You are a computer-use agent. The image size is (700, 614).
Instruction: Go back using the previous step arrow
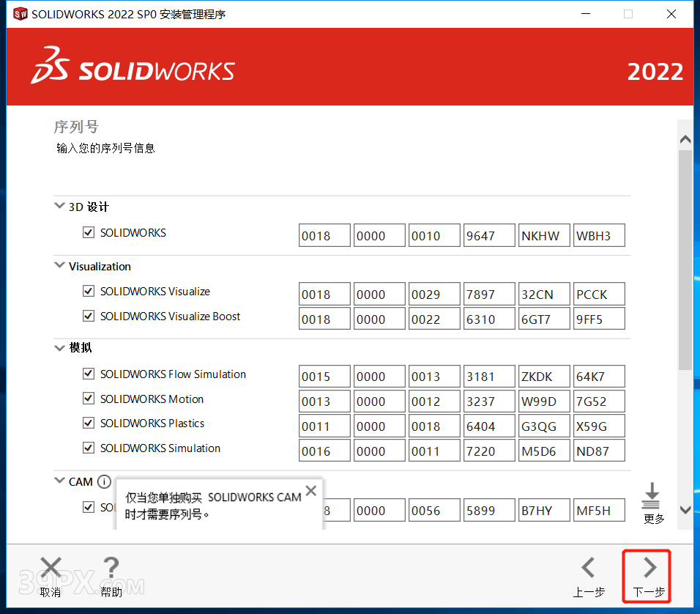[588, 568]
